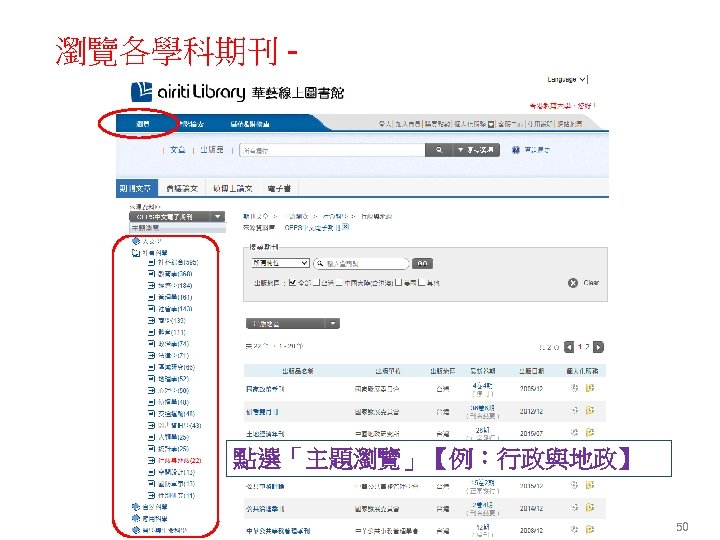Tick the 美國 region checkbox

pyautogui.click(x=399, y=282)
